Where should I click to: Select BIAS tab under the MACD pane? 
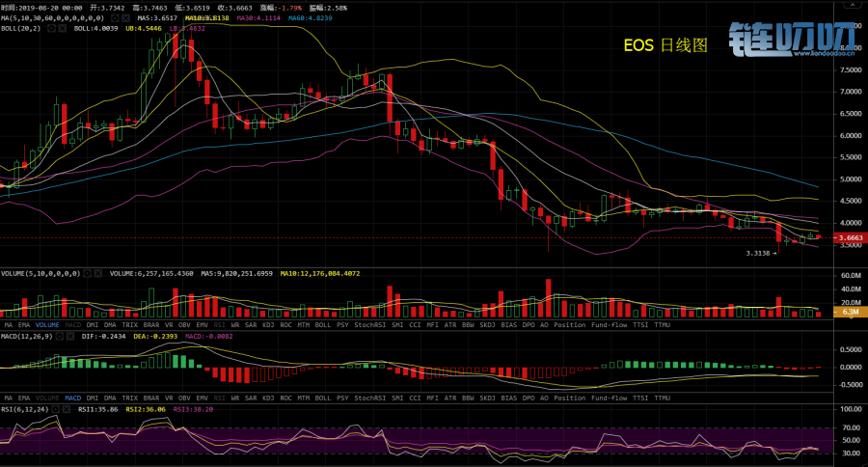click(x=508, y=398)
